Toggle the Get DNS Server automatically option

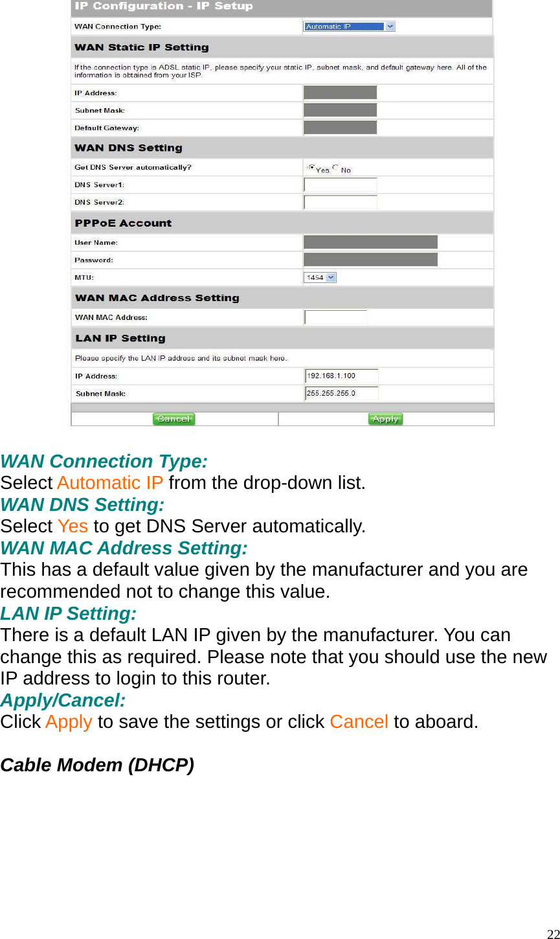click(311, 167)
